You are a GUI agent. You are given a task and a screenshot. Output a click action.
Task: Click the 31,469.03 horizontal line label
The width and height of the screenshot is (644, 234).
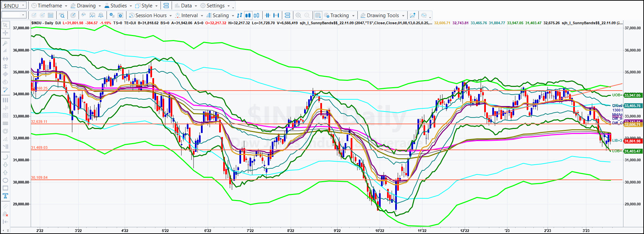pos(39,147)
